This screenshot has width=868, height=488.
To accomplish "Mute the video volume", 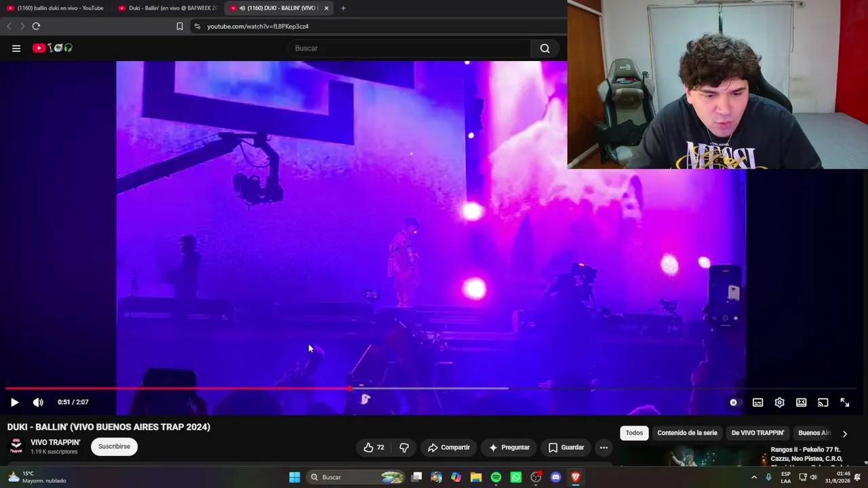I will tap(38, 403).
